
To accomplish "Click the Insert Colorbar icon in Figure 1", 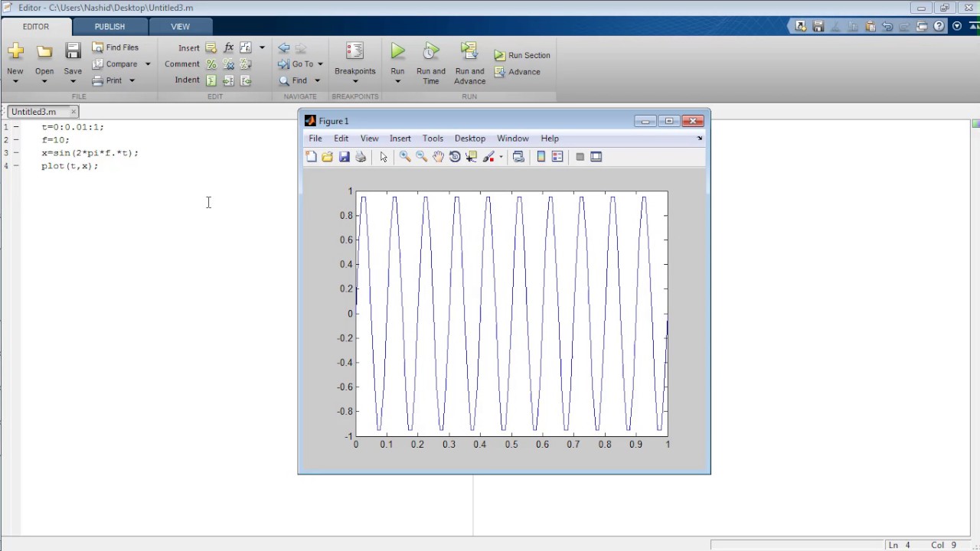I will click(x=541, y=157).
